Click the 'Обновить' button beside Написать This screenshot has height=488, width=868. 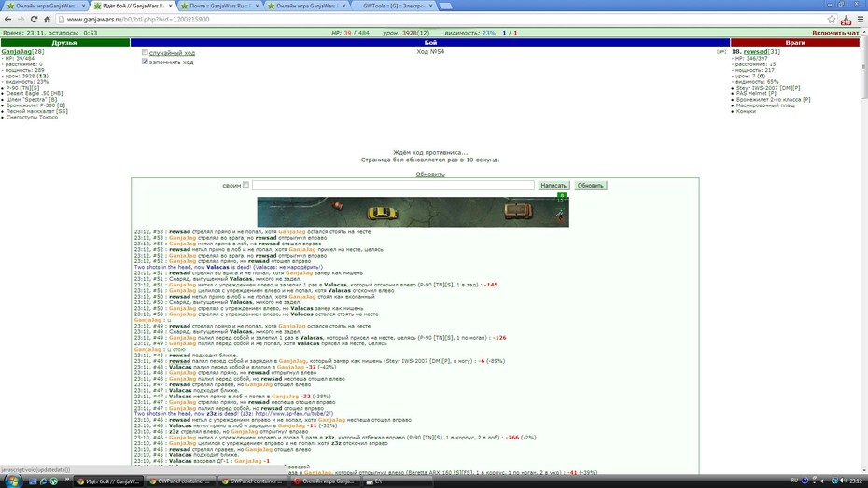pos(590,186)
